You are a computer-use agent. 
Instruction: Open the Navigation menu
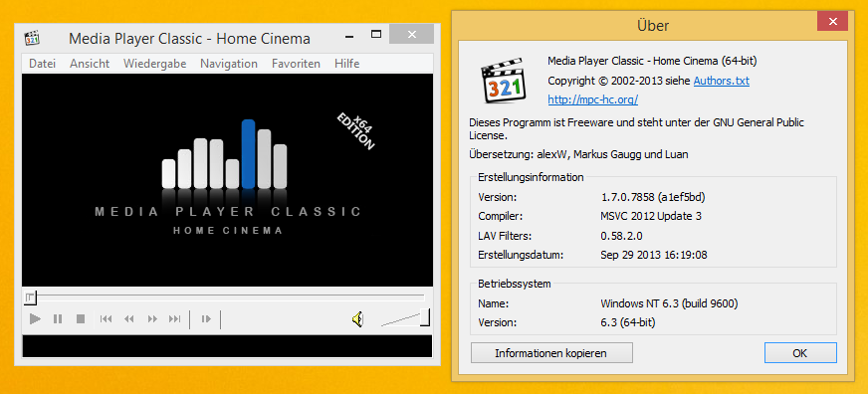tap(229, 64)
